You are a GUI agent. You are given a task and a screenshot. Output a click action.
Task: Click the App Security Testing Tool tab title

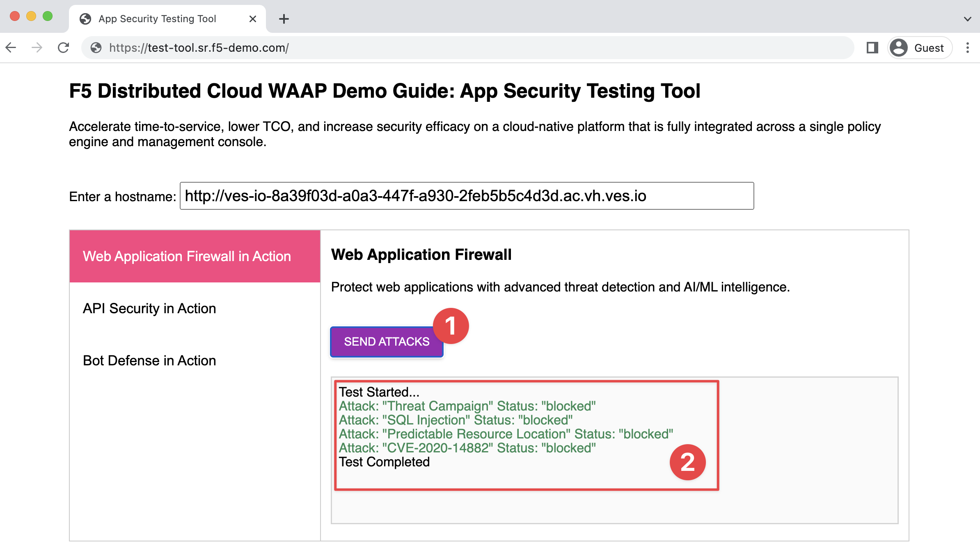pyautogui.click(x=157, y=19)
